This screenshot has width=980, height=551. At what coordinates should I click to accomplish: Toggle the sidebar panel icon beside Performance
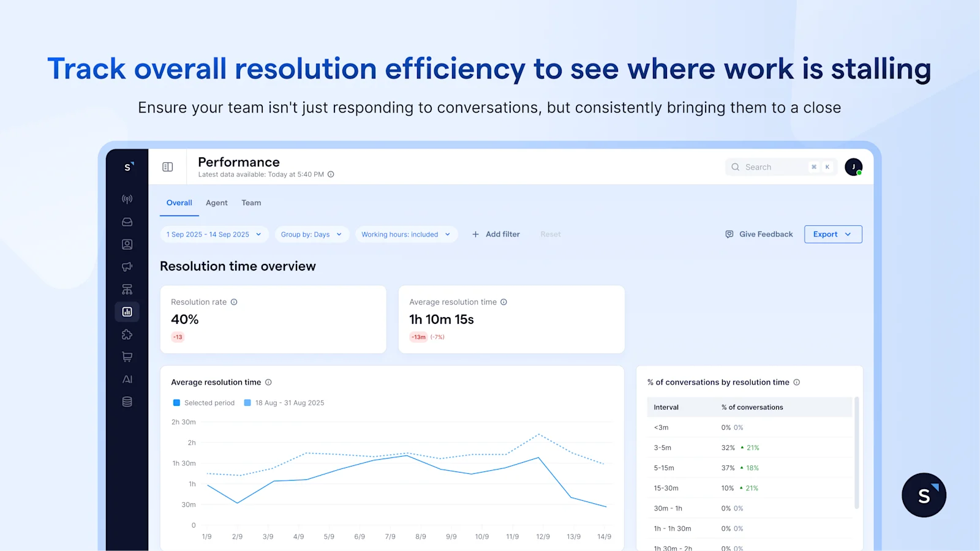[x=167, y=167]
